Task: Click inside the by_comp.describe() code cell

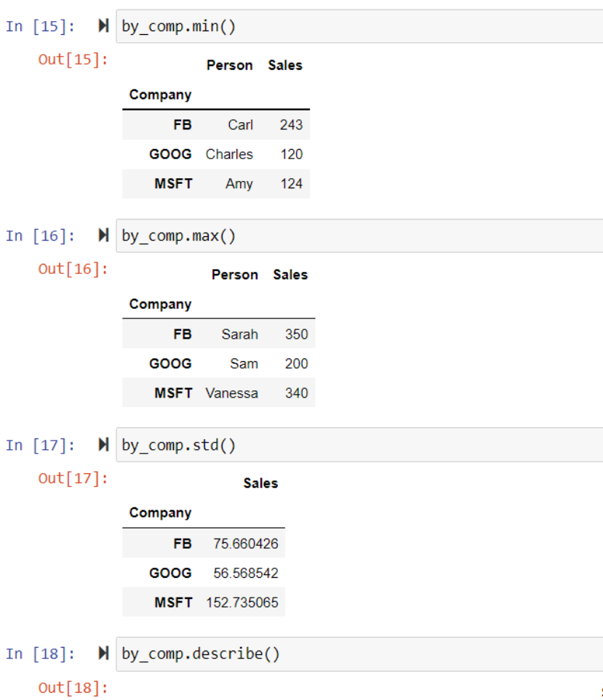Action: [218, 653]
